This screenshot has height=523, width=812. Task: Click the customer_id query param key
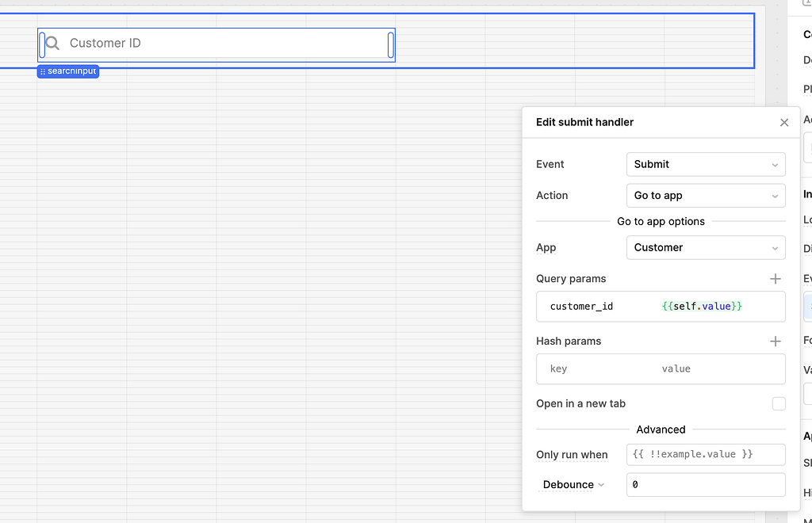(x=581, y=307)
